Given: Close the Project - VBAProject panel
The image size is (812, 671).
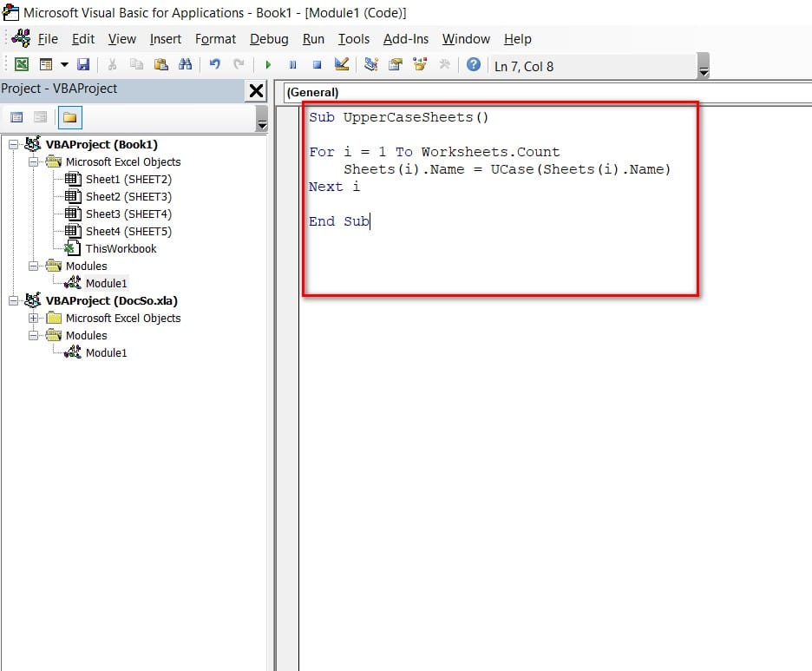Looking at the screenshot, I should pyautogui.click(x=256, y=90).
